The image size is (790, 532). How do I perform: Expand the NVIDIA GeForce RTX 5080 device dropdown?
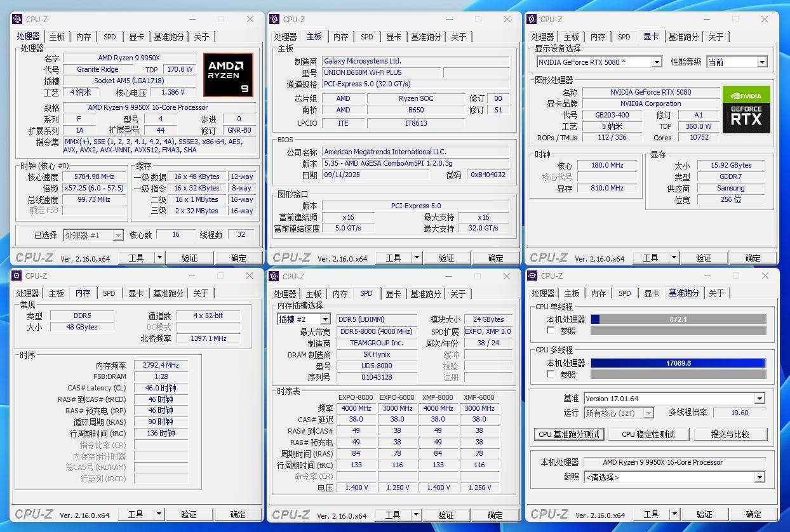(656, 62)
